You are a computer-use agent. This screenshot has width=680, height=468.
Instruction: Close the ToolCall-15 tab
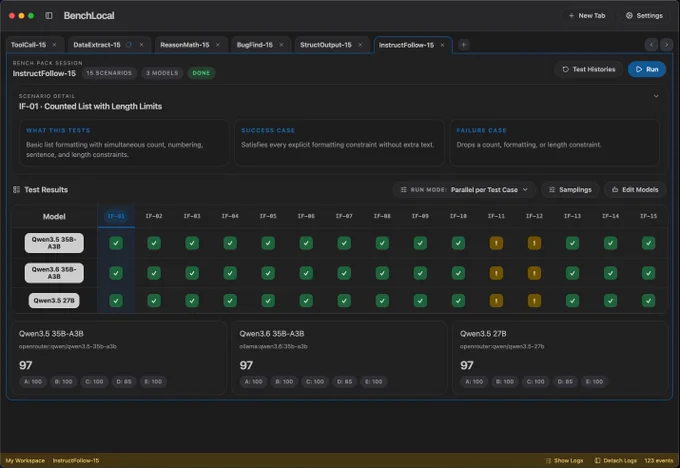pos(54,45)
